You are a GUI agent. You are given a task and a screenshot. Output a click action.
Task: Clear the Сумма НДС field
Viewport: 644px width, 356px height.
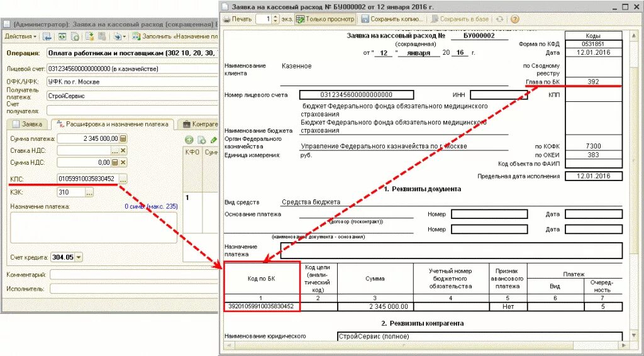coord(123,163)
